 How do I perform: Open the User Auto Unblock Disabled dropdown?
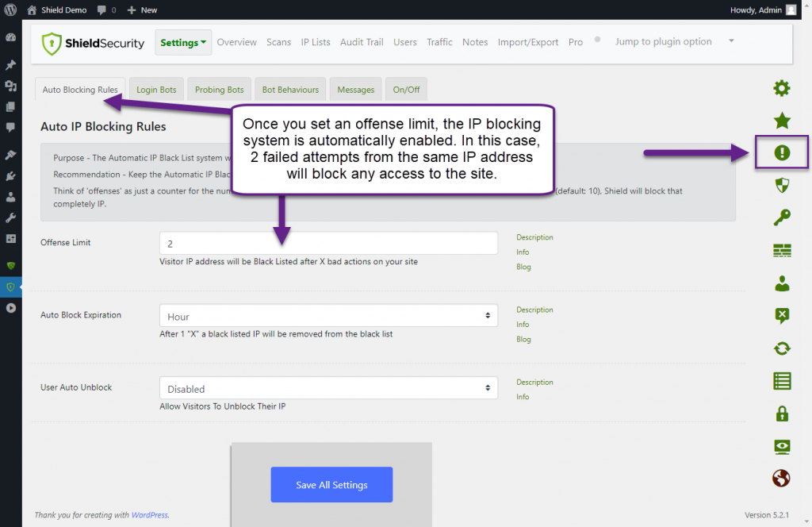tap(328, 388)
